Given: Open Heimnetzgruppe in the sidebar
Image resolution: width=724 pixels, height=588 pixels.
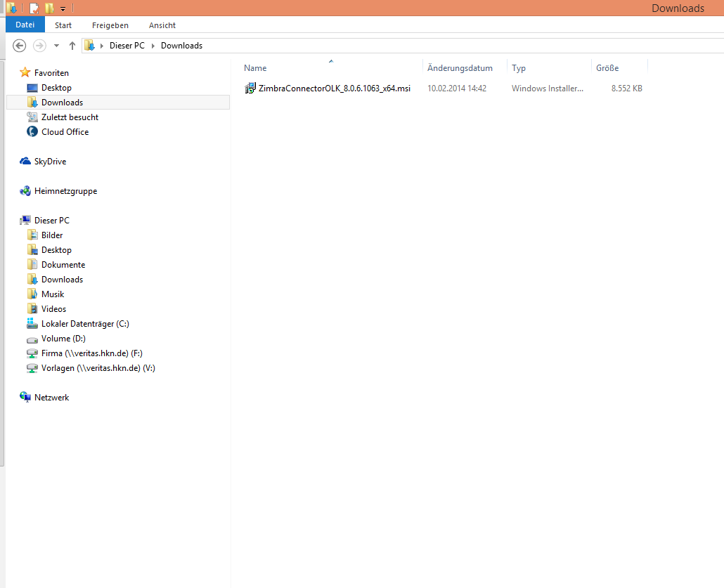Looking at the screenshot, I should (65, 191).
